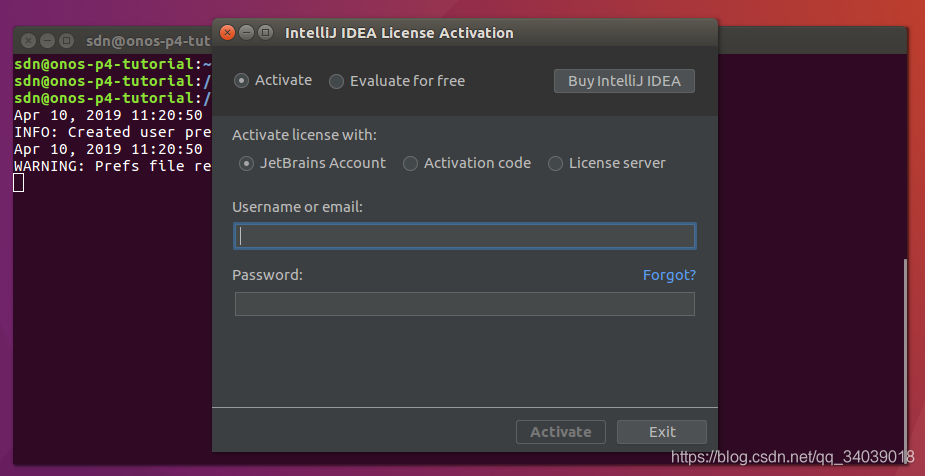Click the 'WARNING: Prefs file' terminal line

pos(113,166)
